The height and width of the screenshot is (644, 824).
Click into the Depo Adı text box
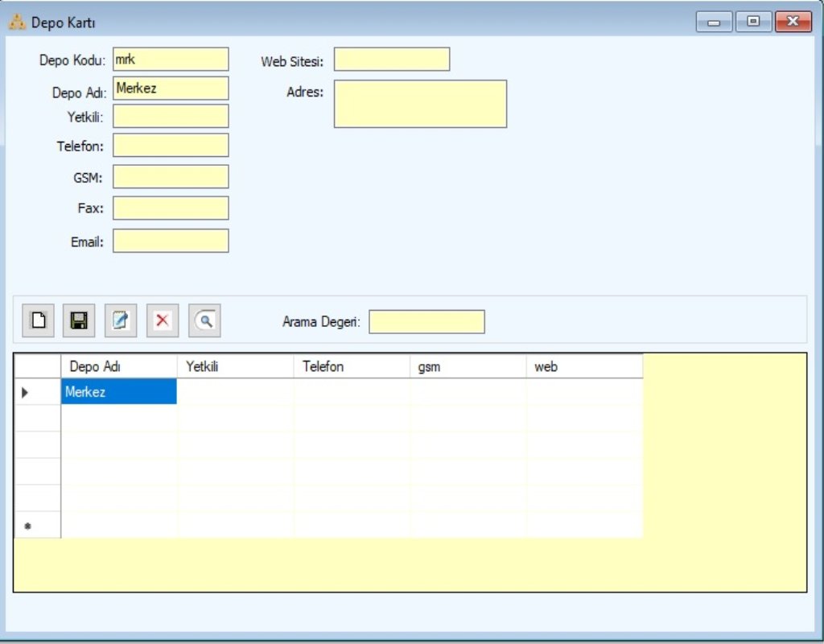(x=171, y=89)
